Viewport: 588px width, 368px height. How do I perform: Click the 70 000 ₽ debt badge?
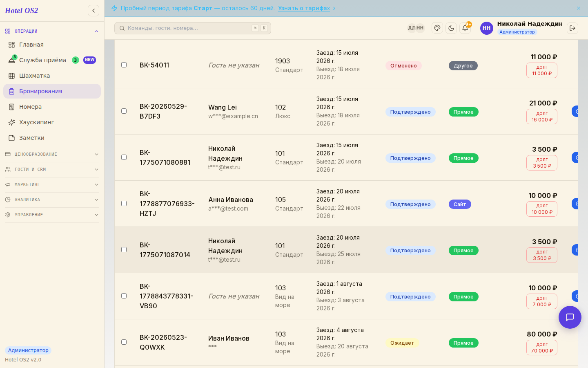[542, 348]
